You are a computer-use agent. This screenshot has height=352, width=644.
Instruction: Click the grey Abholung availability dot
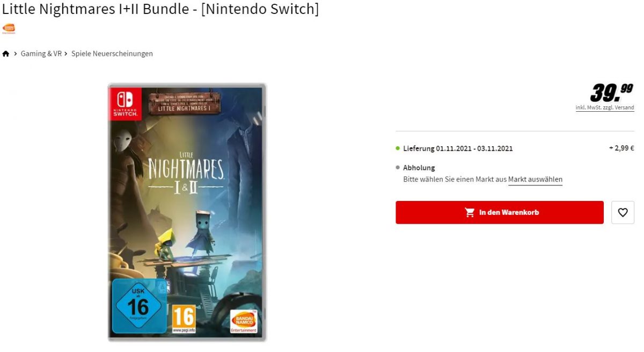coord(398,168)
